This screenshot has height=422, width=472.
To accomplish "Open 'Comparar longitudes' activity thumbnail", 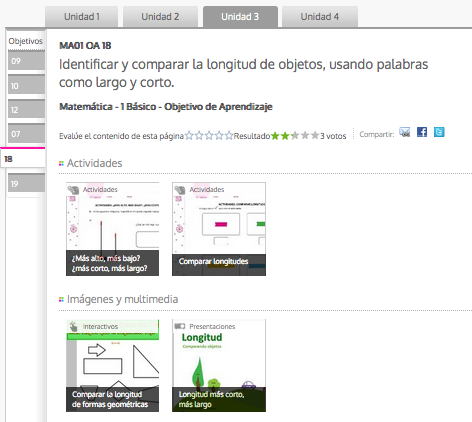I will [219, 229].
